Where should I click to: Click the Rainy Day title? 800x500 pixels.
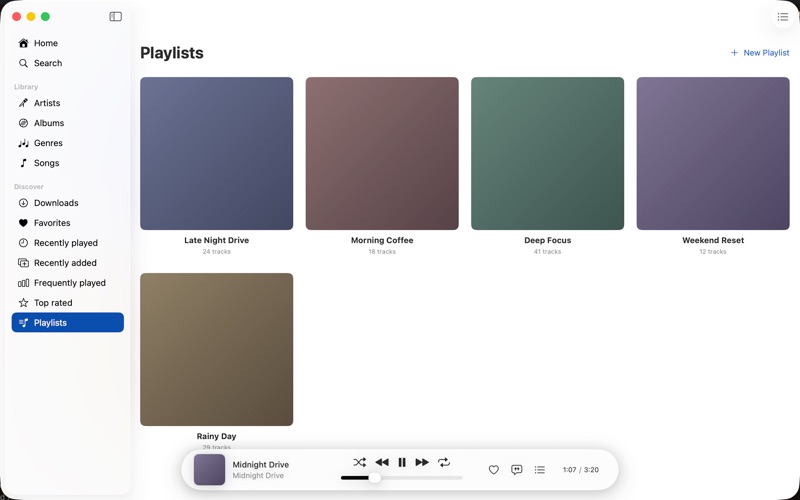coord(217,436)
